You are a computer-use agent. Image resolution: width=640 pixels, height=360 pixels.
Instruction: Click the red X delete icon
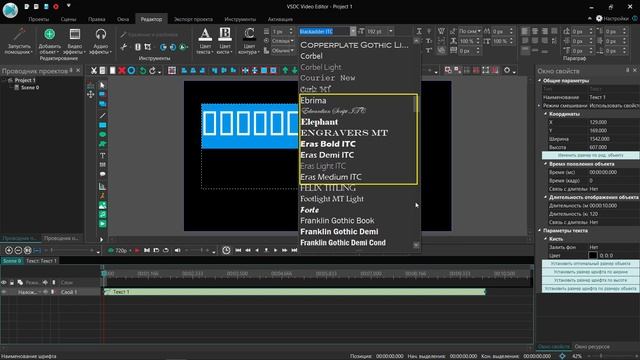pyautogui.click(x=122, y=71)
